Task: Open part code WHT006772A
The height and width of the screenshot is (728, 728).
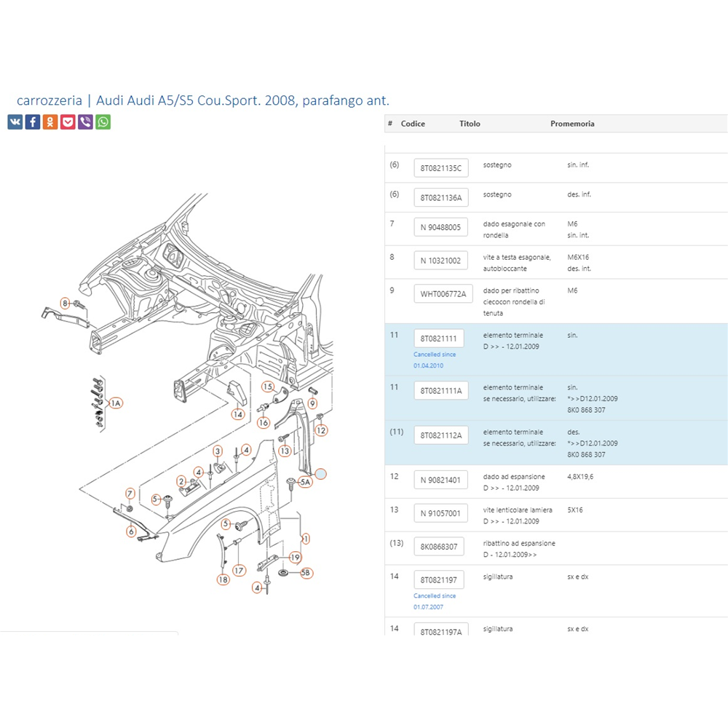Action: 443,294
